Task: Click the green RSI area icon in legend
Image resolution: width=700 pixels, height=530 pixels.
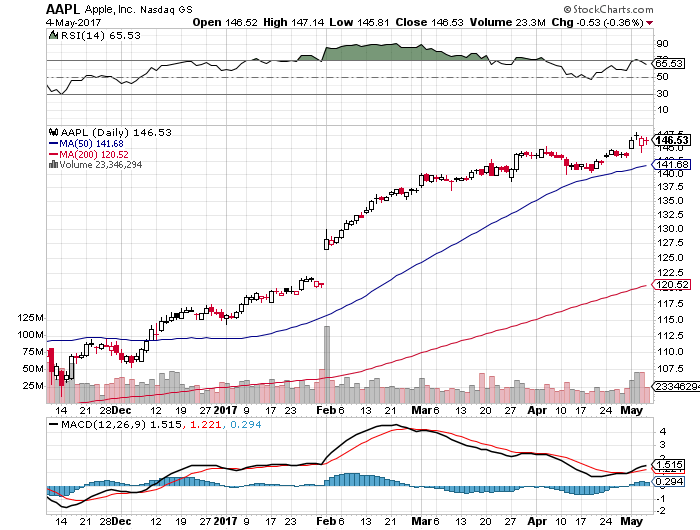Action: [x=53, y=35]
